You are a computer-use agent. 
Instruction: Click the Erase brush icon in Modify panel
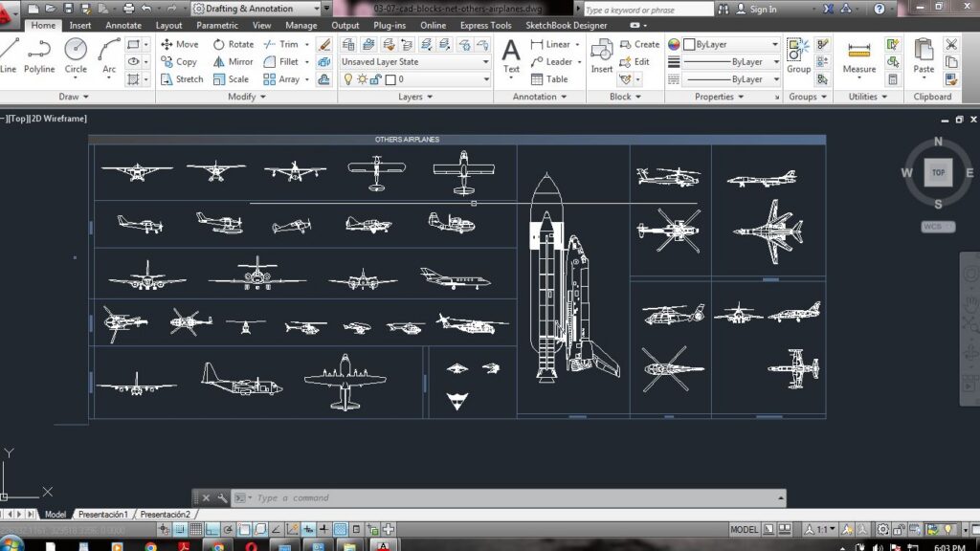[324, 44]
